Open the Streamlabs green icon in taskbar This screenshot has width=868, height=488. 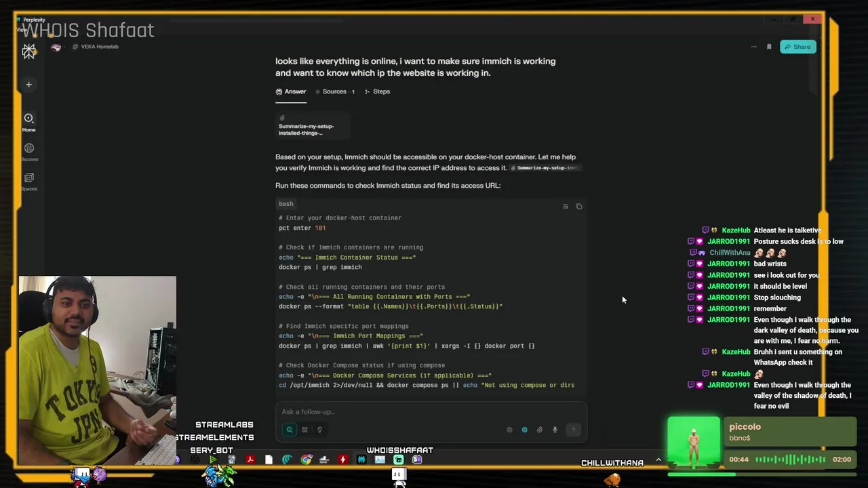pyautogui.click(x=399, y=460)
